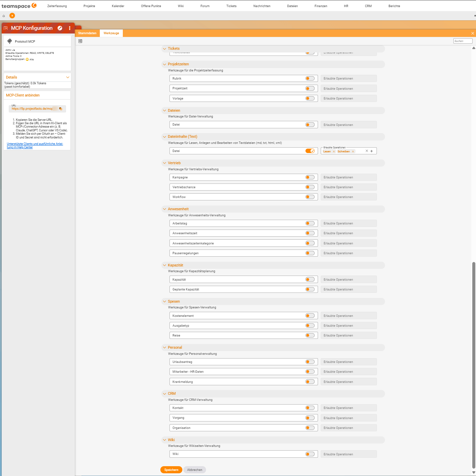Disable the Dateiinhalte (Text) Datei toggle

310,151
